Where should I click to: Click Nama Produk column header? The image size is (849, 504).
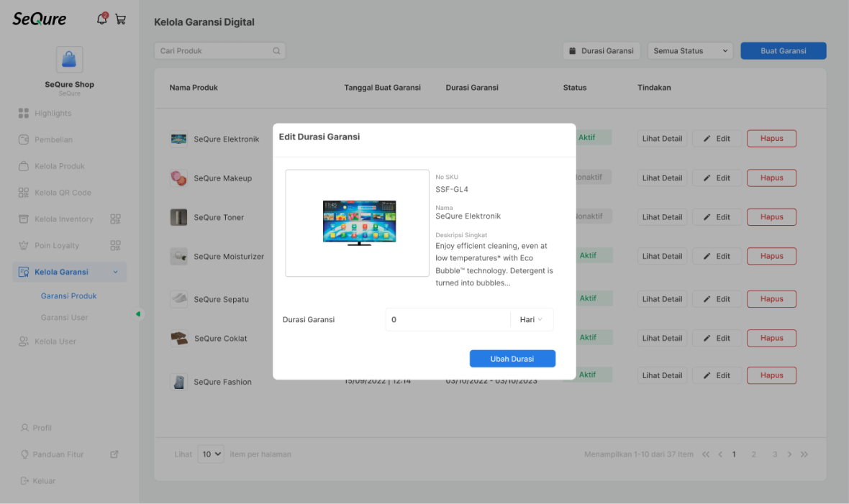pyautogui.click(x=194, y=87)
